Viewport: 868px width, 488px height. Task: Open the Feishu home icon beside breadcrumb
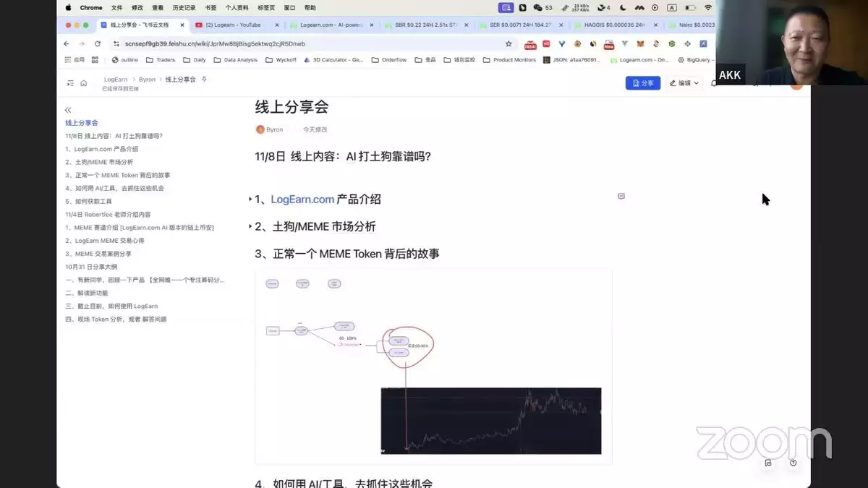83,83
